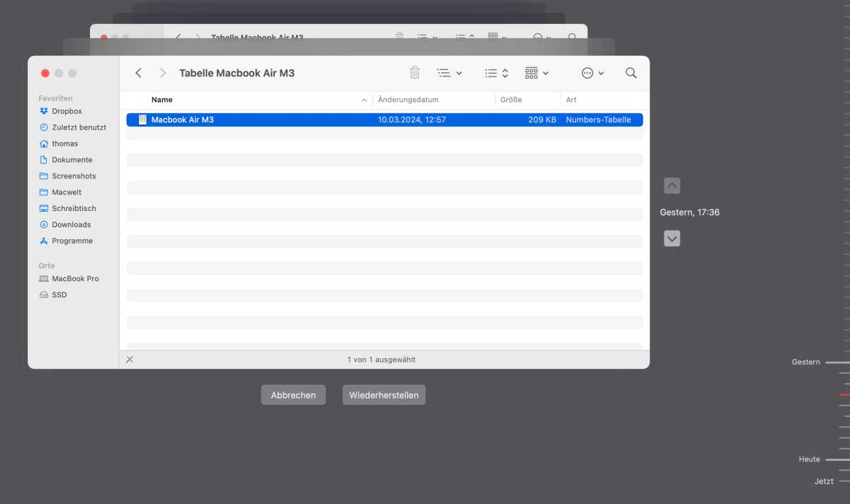
Task: Select the Gestern marker on timeline
Action: (x=806, y=362)
